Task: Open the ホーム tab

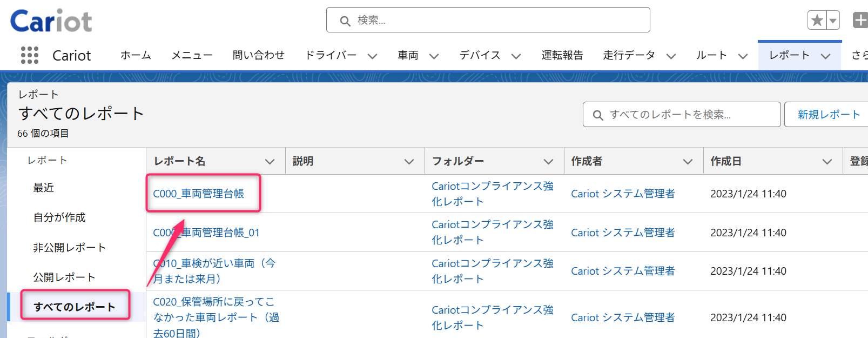Action: pos(136,55)
